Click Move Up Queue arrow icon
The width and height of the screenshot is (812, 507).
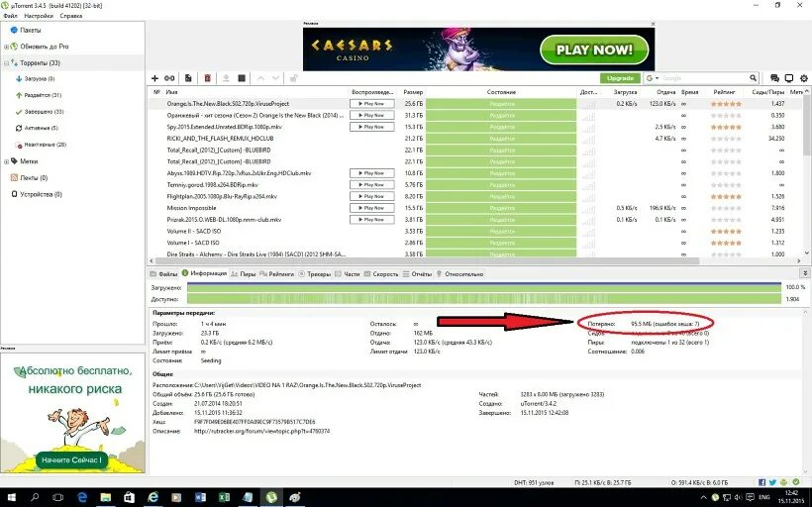[x=260, y=78]
